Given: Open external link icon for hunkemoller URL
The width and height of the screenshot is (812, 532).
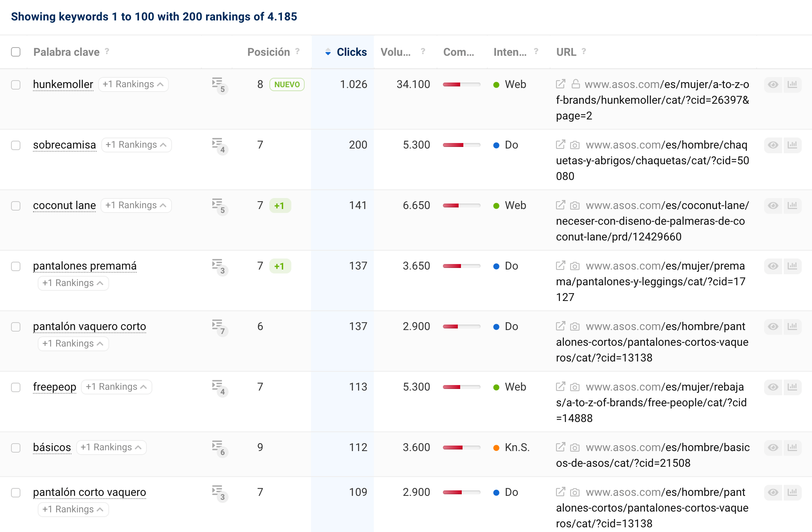Looking at the screenshot, I should click(561, 84).
